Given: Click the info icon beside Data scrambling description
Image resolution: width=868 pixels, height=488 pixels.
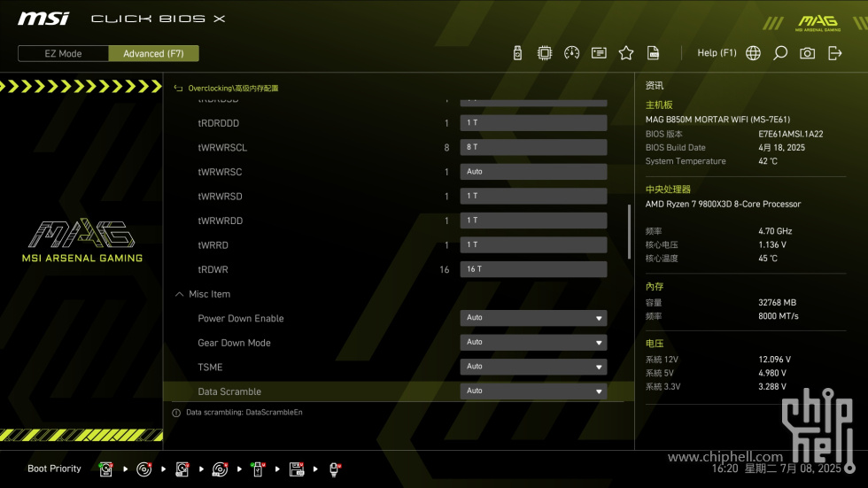Looking at the screenshot, I should tap(176, 413).
